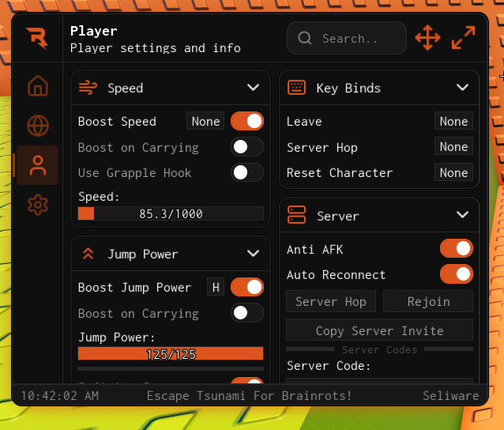Enable the Use Grapple Hook toggle

(247, 172)
